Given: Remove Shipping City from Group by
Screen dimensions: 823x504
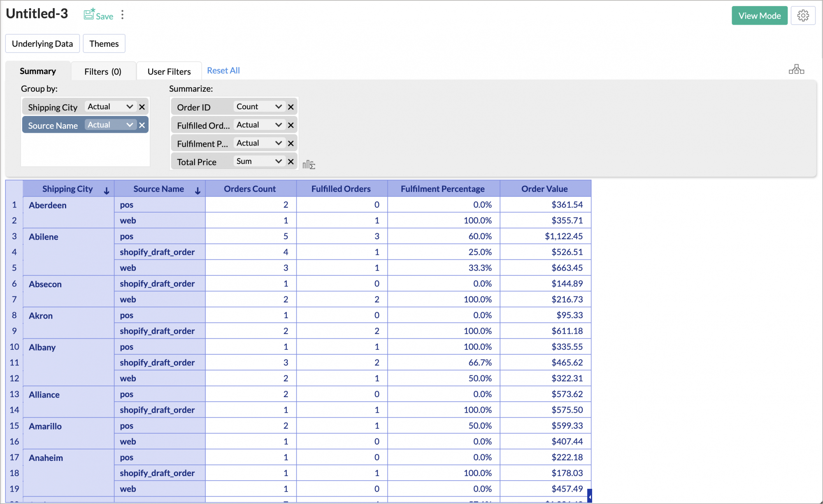Looking at the screenshot, I should (x=142, y=107).
